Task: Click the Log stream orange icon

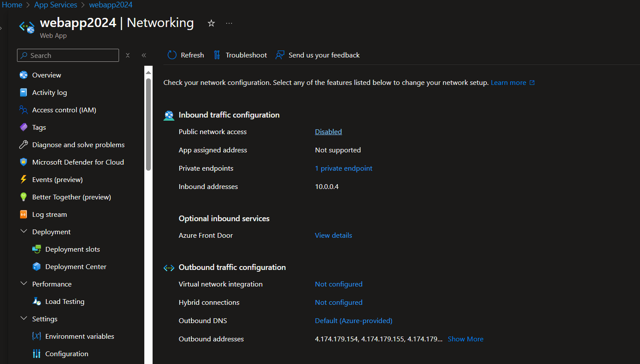Action: click(x=24, y=214)
